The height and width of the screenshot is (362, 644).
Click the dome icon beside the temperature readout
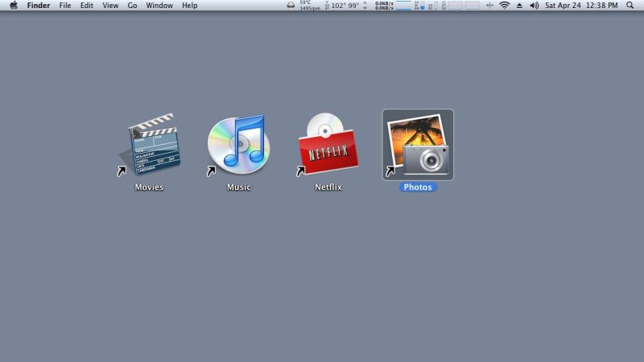coord(291,6)
